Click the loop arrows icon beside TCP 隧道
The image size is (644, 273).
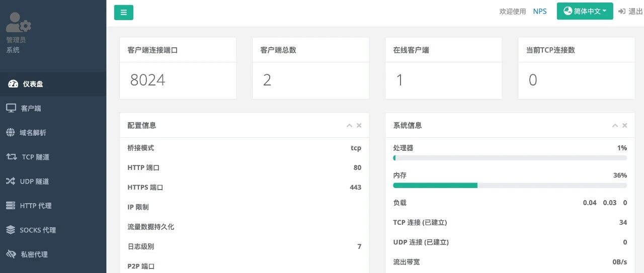point(12,157)
